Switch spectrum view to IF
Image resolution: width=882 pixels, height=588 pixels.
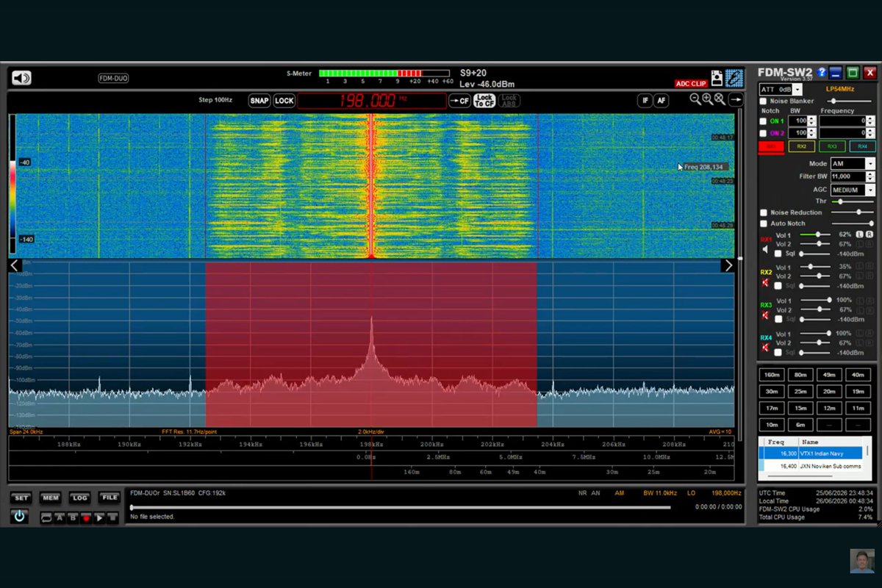(645, 101)
